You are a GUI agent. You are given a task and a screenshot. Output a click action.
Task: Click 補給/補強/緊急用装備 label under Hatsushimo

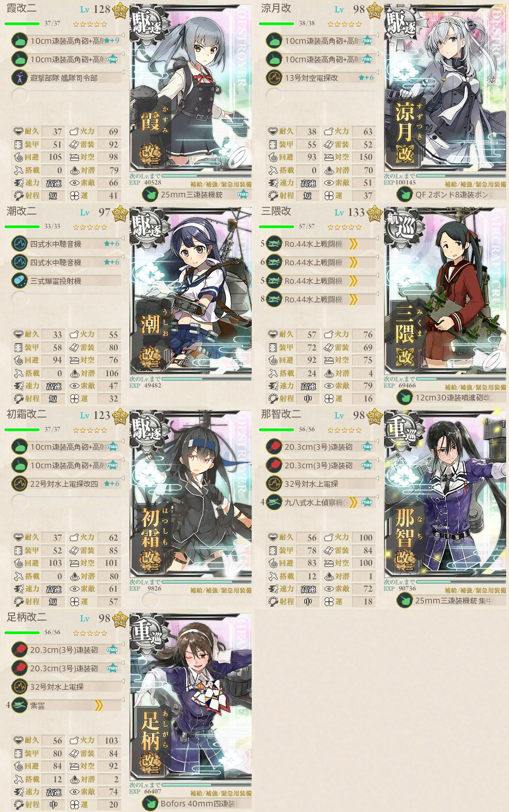click(220, 590)
